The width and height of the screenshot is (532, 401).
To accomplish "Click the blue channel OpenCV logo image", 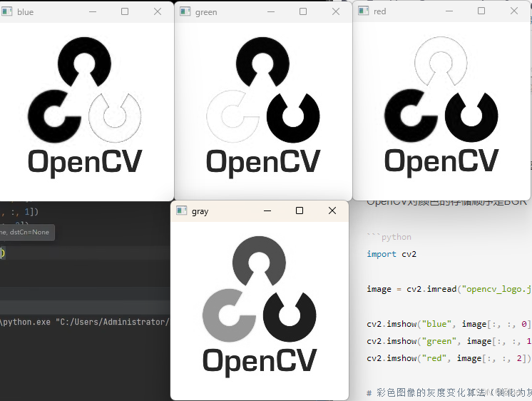I will pyautogui.click(x=84, y=107).
